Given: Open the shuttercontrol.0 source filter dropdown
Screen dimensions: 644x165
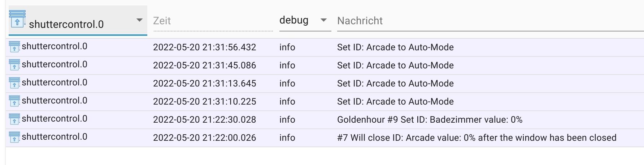Looking at the screenshot, I should 78,21.
